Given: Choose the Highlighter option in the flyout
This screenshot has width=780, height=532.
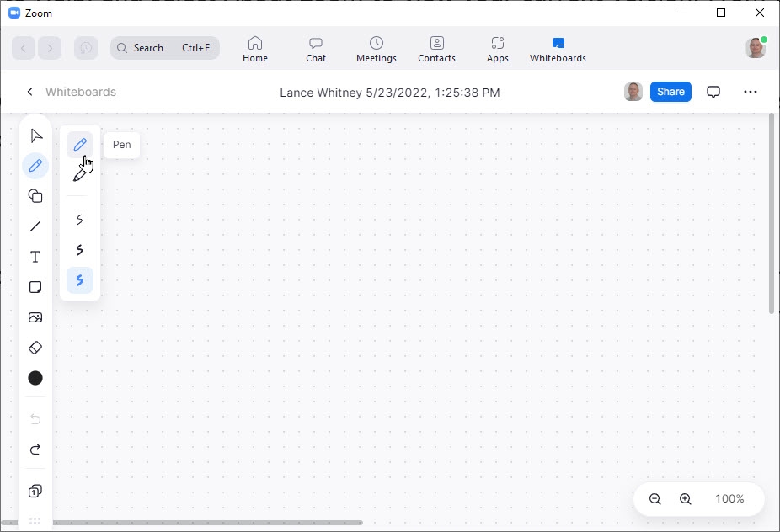Looking at the screenshot, I should coord(80,175).
